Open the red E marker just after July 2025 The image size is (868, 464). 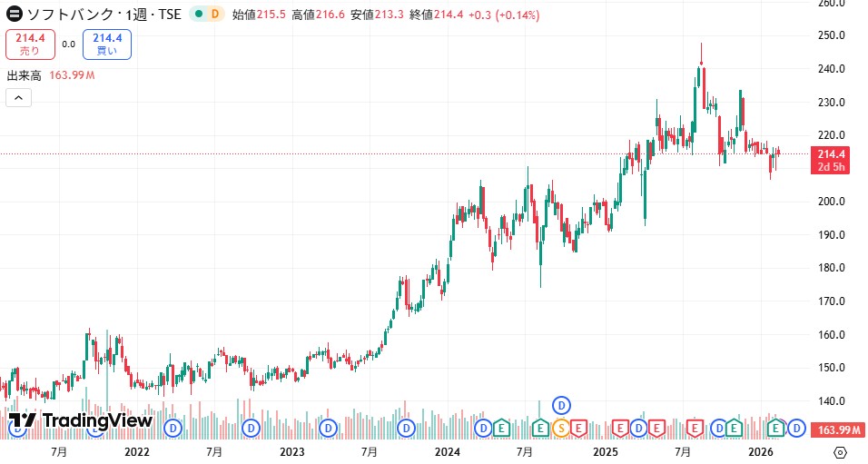[x=695, y=428]
